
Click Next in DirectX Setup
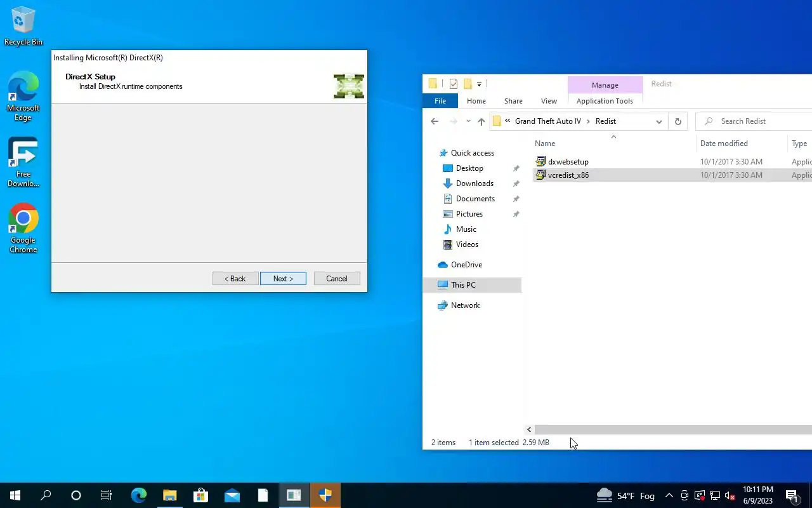(x=283, y=279)
